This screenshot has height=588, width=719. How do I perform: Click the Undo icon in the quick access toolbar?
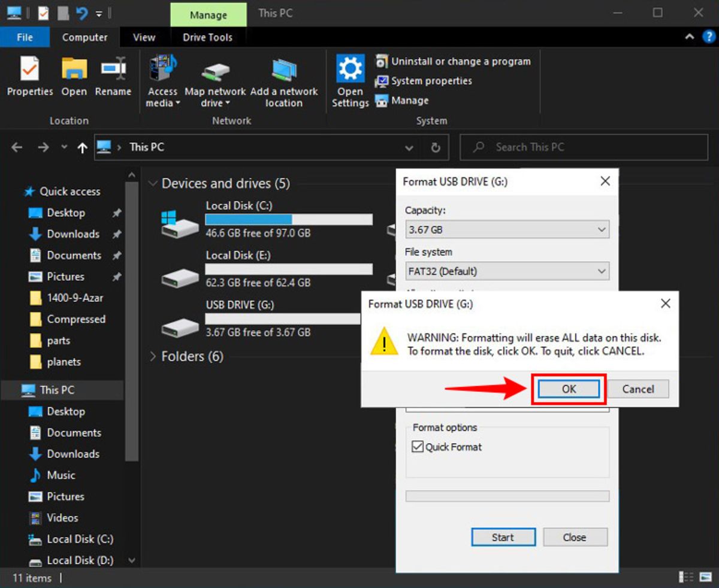(x=82, y=13)
